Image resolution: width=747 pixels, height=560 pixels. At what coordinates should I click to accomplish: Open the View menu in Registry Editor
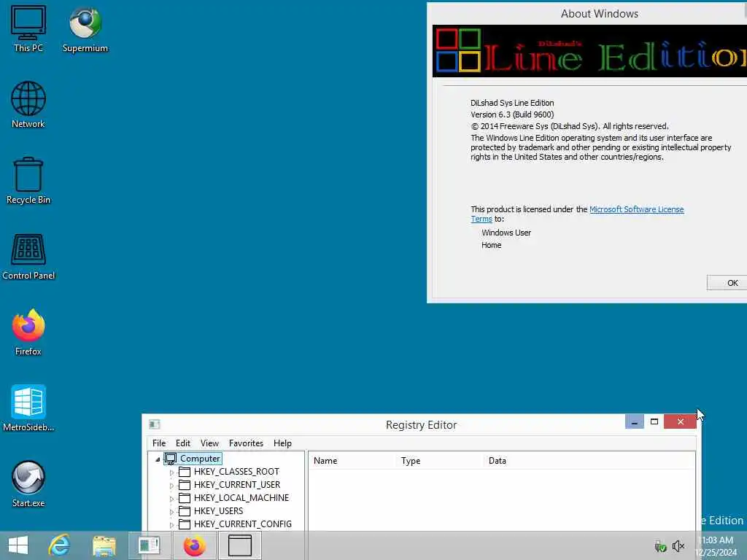[209, 443]
